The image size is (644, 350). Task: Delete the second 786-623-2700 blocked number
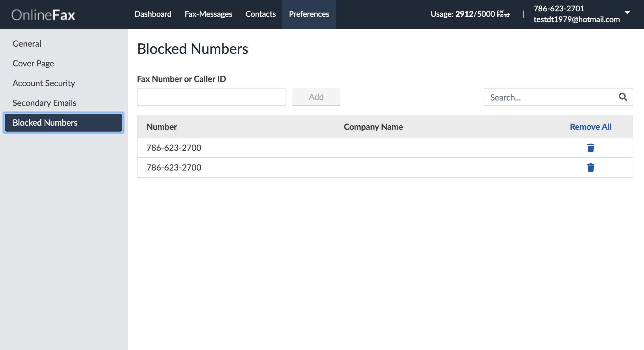coord(590,168)
